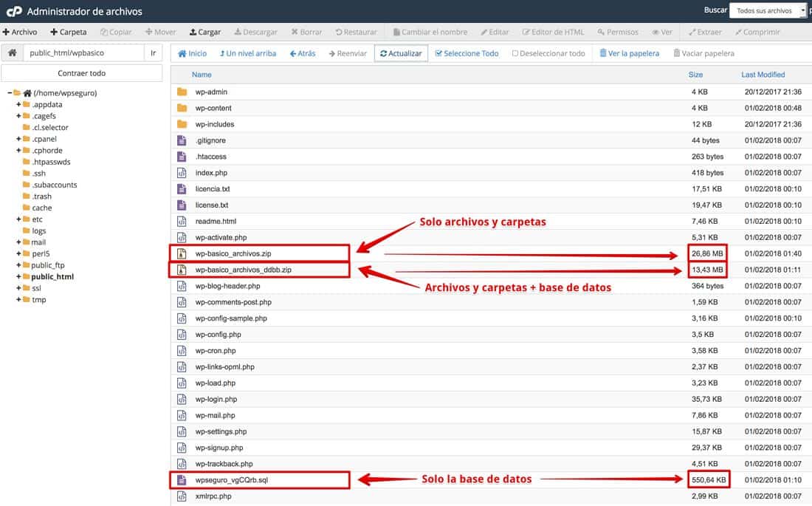
Task: Open Ver la papelera
Action: [629, 53]
